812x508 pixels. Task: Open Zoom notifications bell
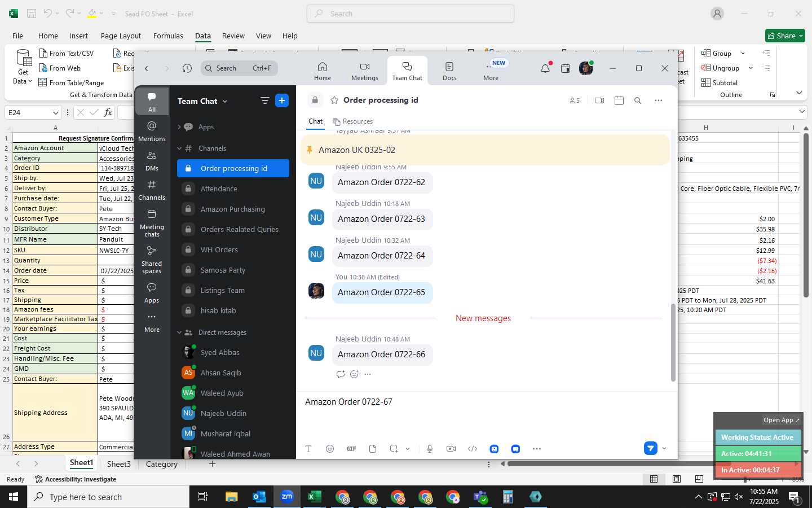click(x=545, y=68)
